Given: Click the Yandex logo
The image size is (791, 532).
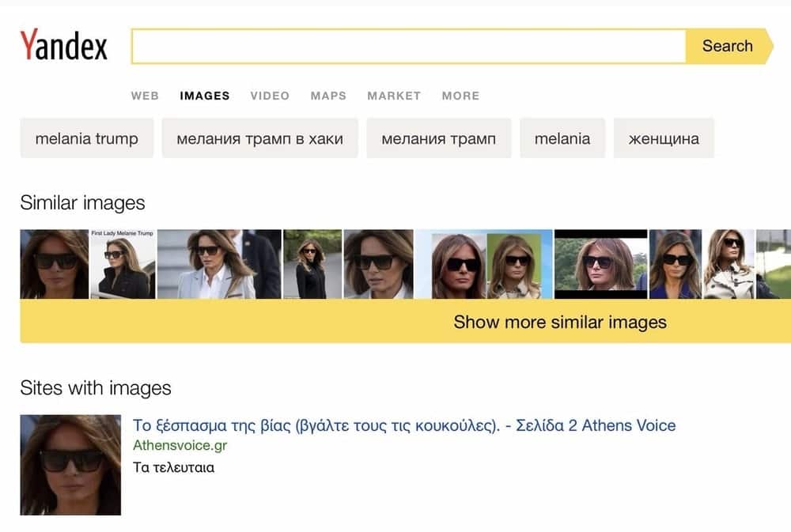Looking at the screenshot, I should [x=63, y=45].
